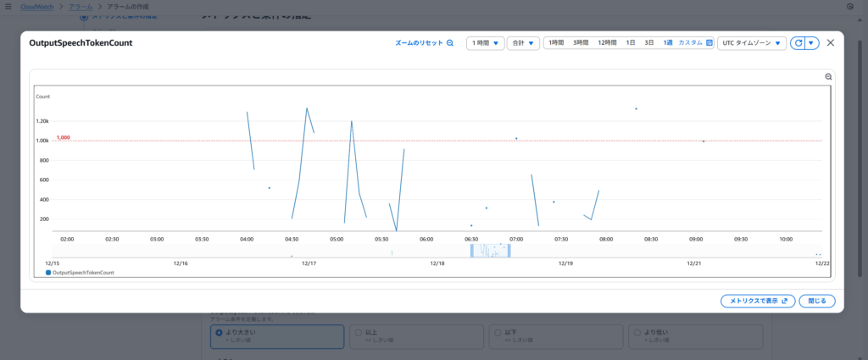This screenshot has height=360, width=868.
Task: Switch to the 1日 time range
Action: point(631,42)
